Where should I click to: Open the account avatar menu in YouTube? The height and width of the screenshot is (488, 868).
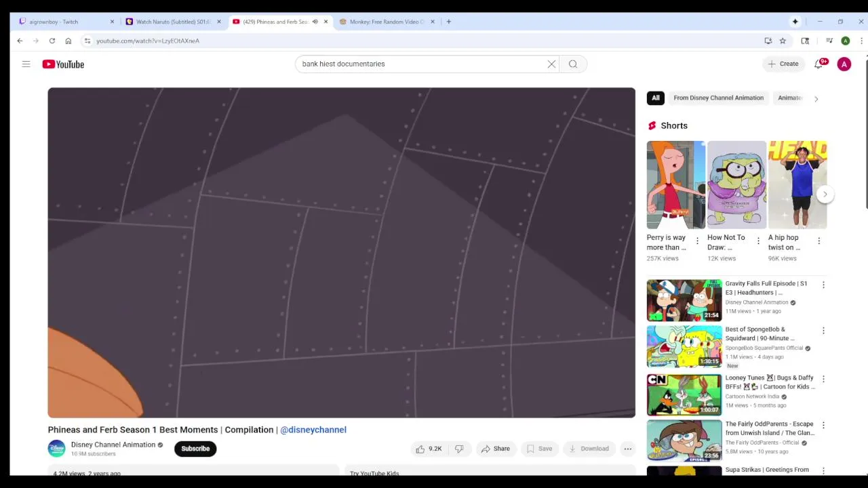(x=844, y=64)
